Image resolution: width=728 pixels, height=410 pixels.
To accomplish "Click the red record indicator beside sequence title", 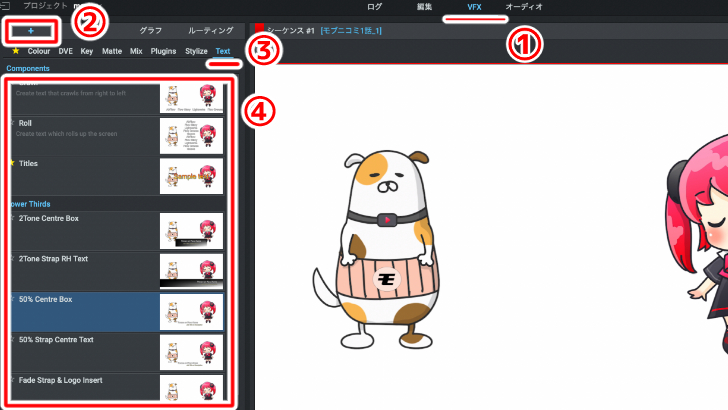I will (259, 29).
